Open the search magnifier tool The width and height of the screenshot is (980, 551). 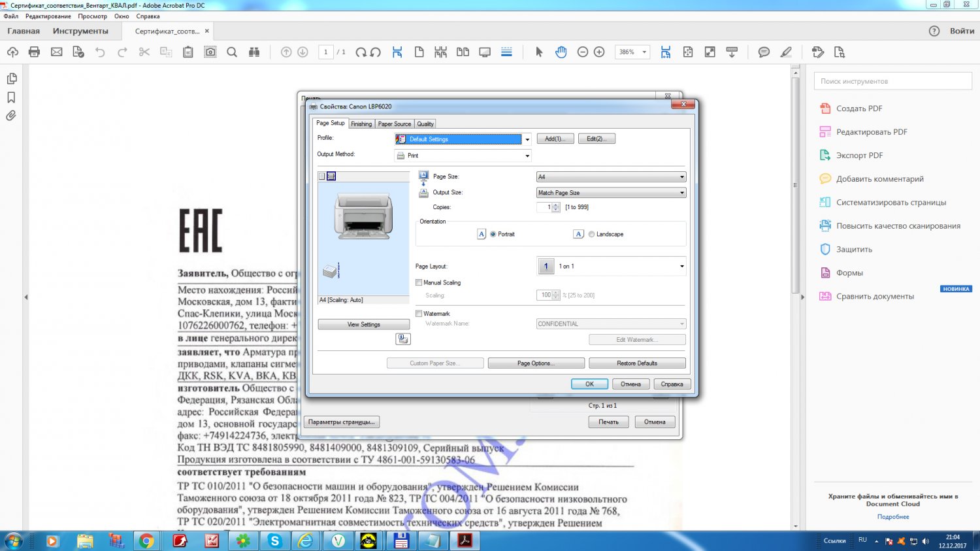tap(232, 52)
